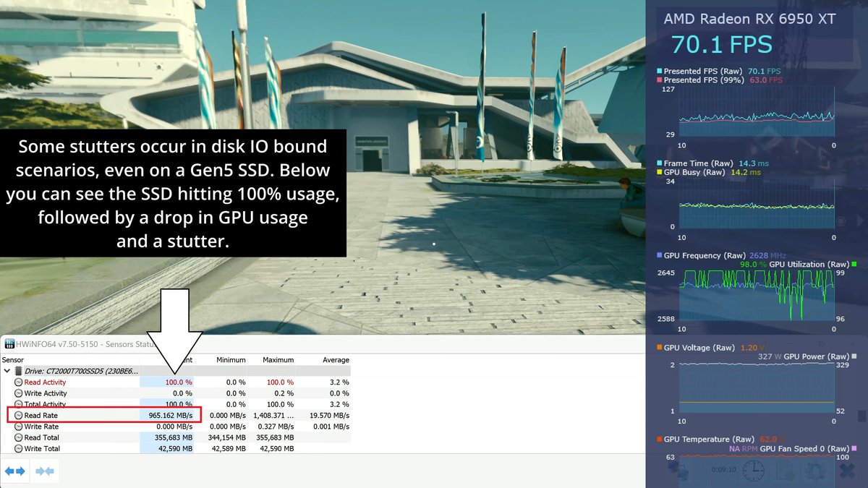868x488 pixels.
Task: Click the collapse columns faded arrows button
Action: pyautogui.click(x=45, y=471)
